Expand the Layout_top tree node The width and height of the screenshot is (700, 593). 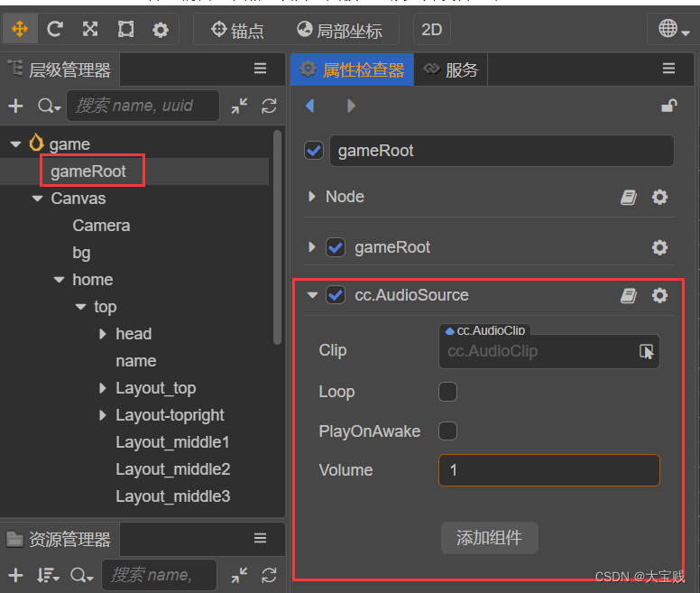pos(103,388)
